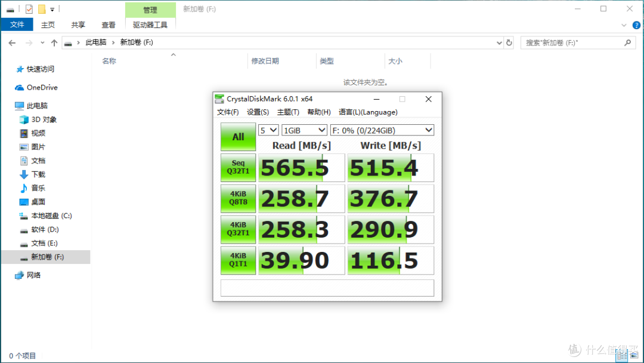Click the Desktop icon in sidebar

[24, 202]
